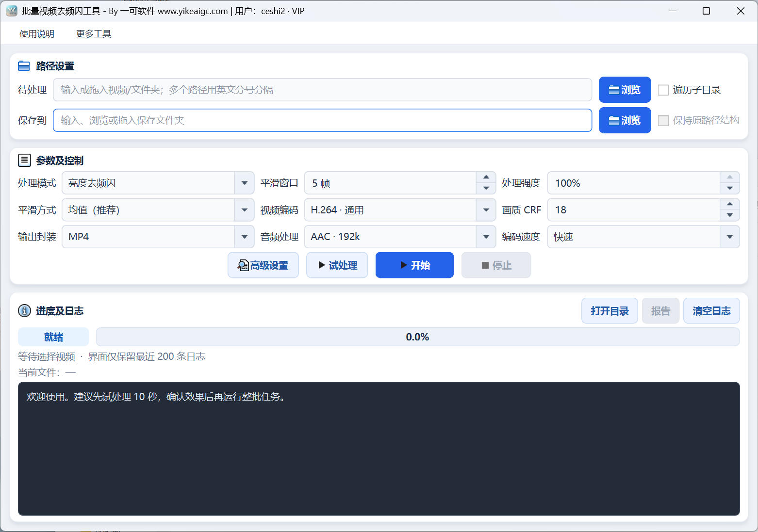Click the progress and log info icon

coord(24,311)
